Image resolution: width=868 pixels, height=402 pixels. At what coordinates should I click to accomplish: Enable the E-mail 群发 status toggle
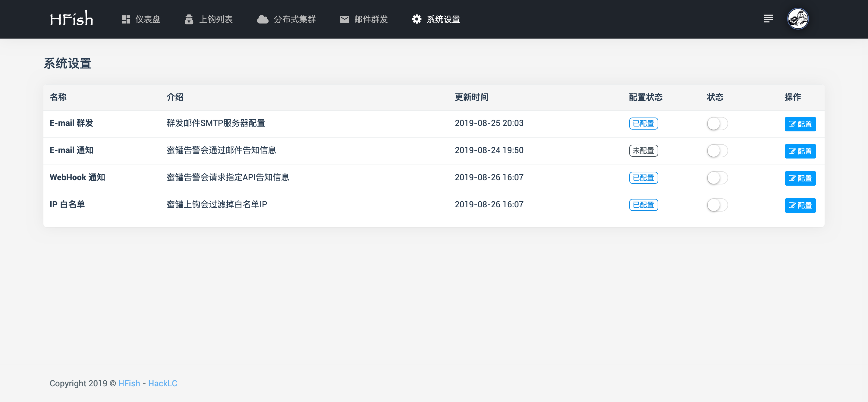(717, 124)
